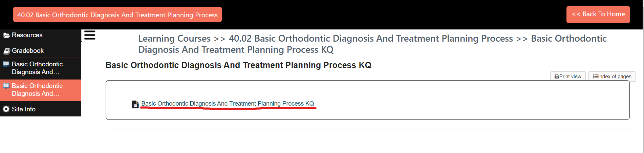This screenshot has width=644, height=153.
Task: Click the open-book icon on the highlighted sidebar item
Action: tap(6, 86)
